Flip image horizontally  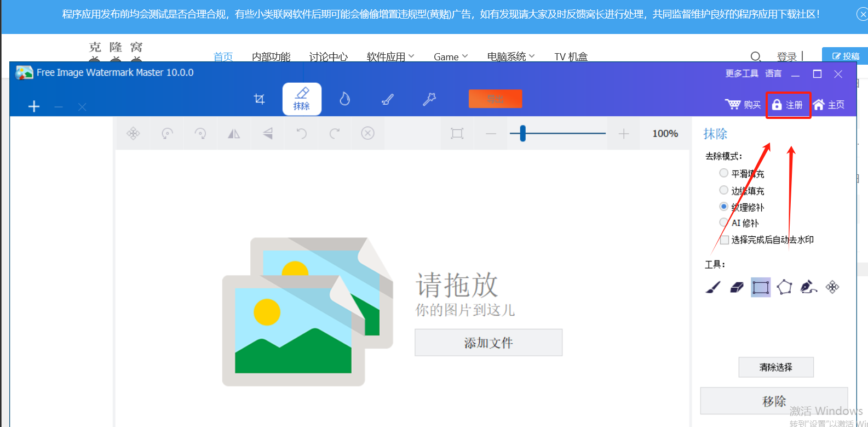coord(234,133)
